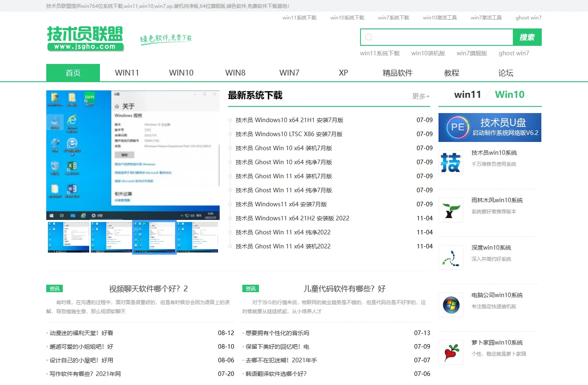588x385 pixels.
Task: Click ghost win7 below search box
Action: coord(514,53)
